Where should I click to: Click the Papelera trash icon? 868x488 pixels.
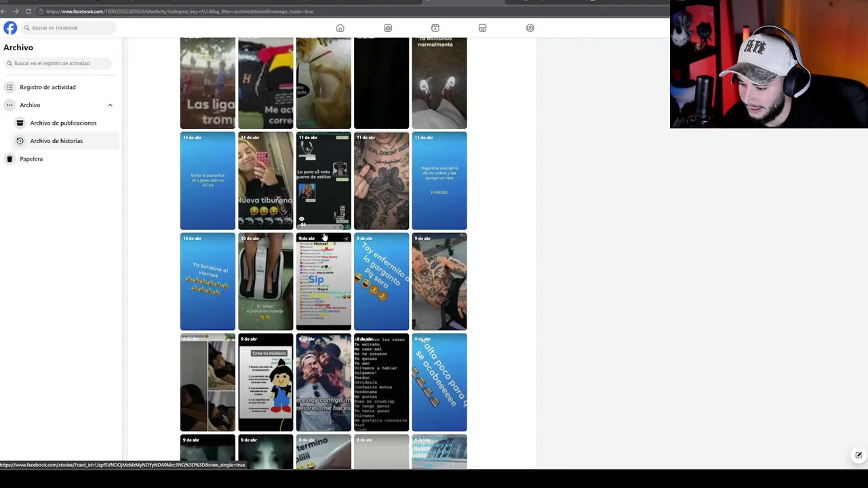(x=9, y=159)
